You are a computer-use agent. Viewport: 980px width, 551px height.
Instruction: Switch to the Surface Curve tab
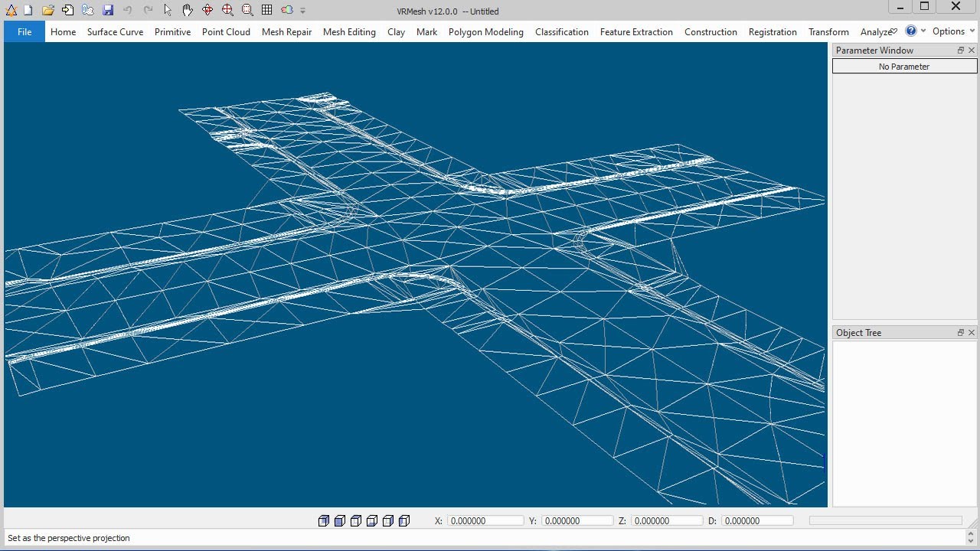115,32
